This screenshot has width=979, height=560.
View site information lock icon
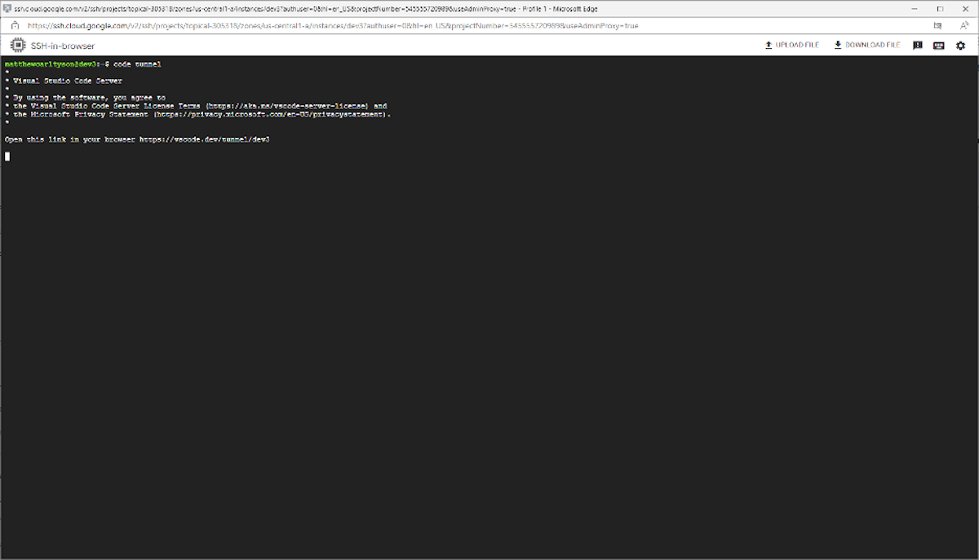click(15, 25)
